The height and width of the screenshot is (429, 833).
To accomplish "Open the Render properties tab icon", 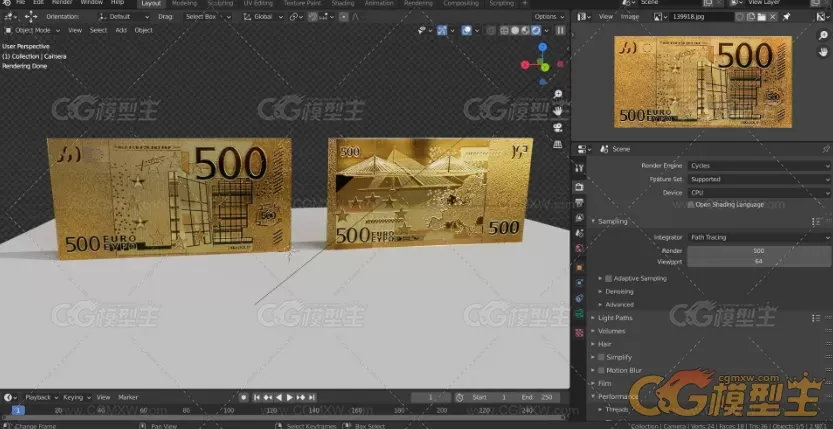I will pyautogui.click(x=579, y=186).
